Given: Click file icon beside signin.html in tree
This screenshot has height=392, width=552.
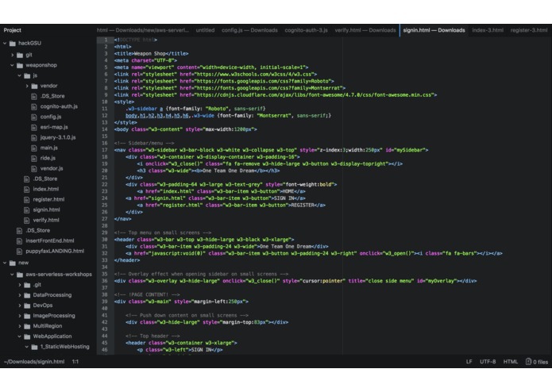Looking at the screenshot, I should [x=26, y=210].
